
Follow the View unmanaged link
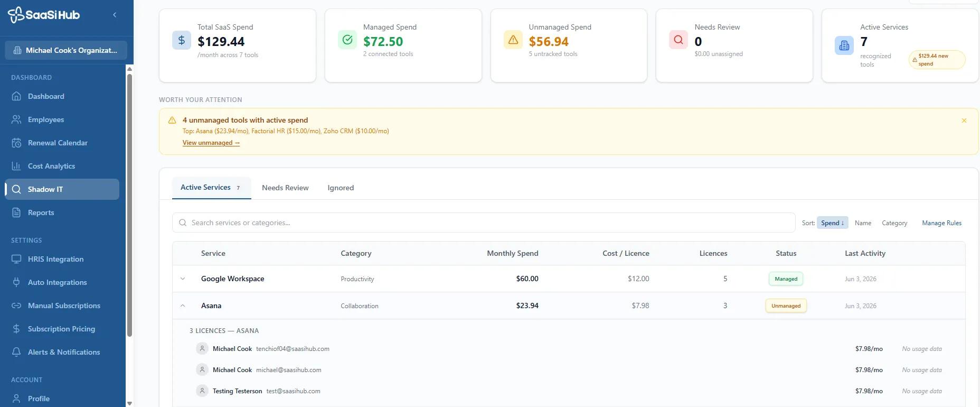[x=211, y=143]
